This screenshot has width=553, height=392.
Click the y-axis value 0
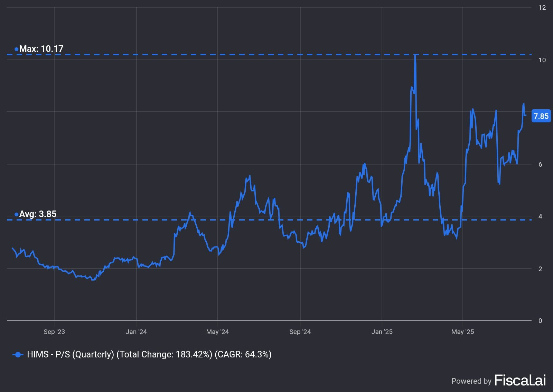point(540,321)
